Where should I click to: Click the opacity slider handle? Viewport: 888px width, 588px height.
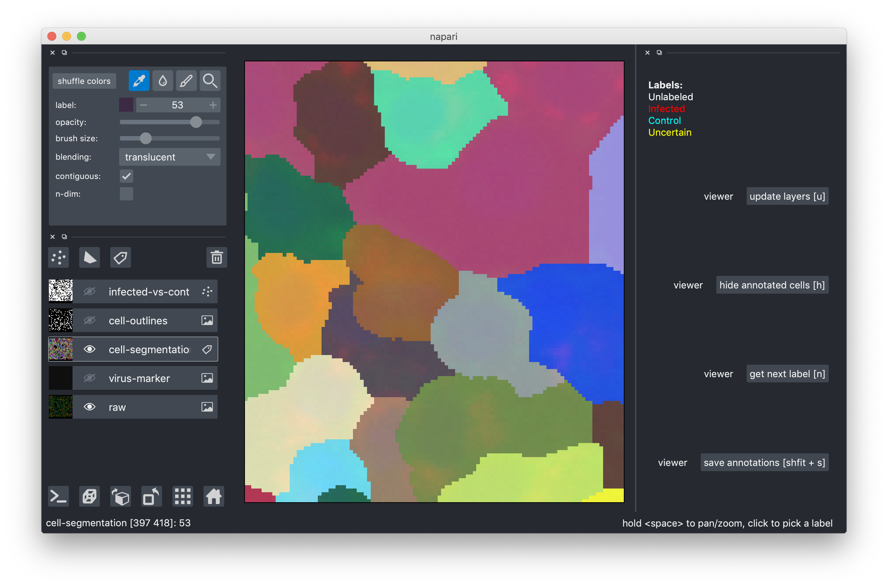pos(196,122)
